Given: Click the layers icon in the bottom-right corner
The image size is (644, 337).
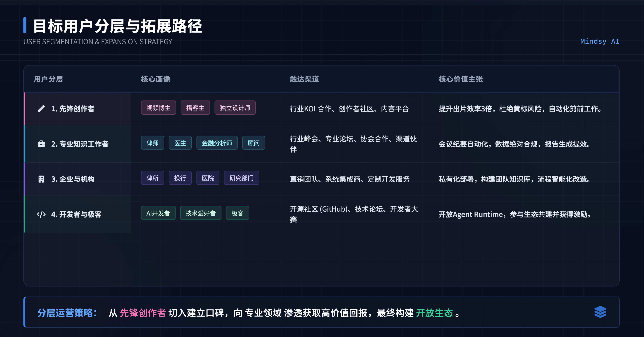Looking at the screenshot, I should 601,312.
